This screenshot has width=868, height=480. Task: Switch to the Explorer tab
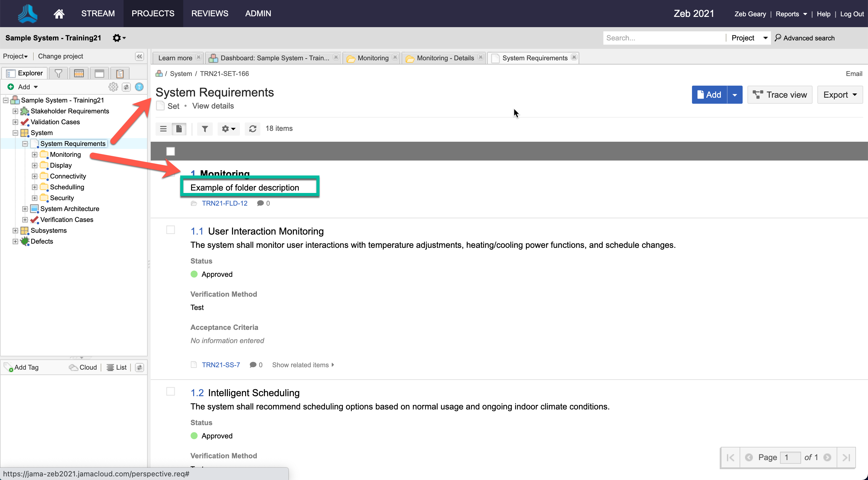(25, 73)
